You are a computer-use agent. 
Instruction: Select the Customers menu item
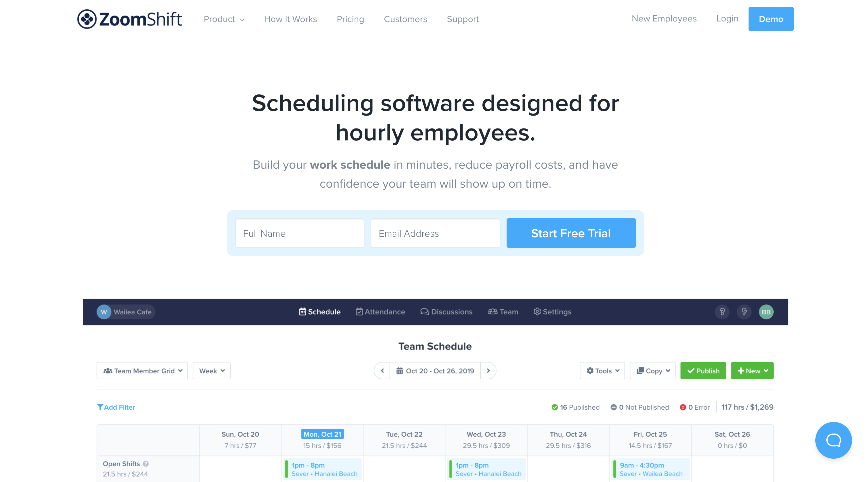point(405,18)
